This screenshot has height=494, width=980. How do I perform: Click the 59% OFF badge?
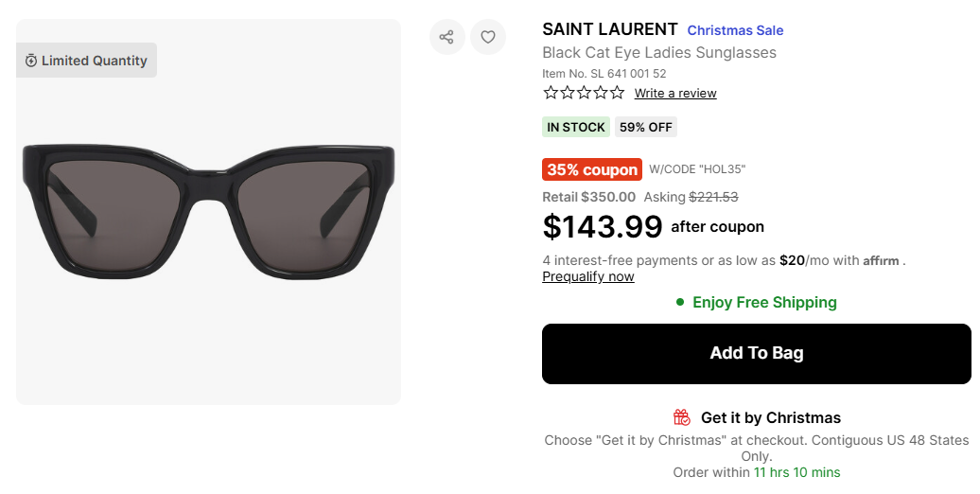646,127
